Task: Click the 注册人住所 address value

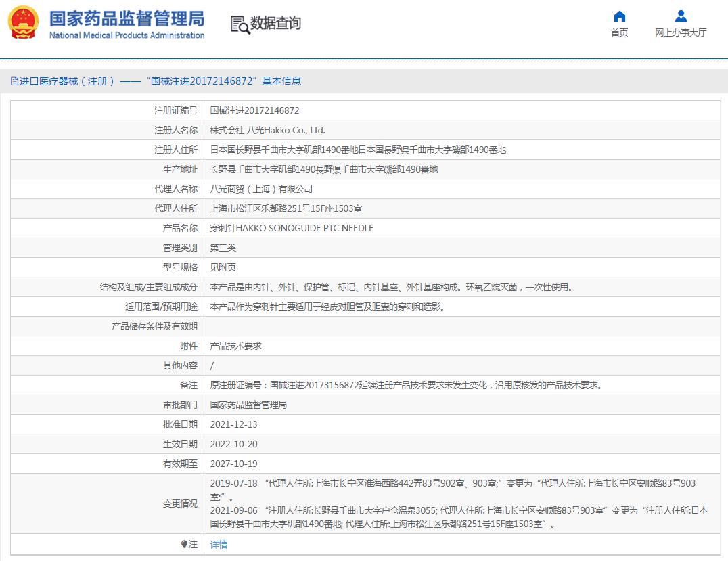Action: (358, 150)
